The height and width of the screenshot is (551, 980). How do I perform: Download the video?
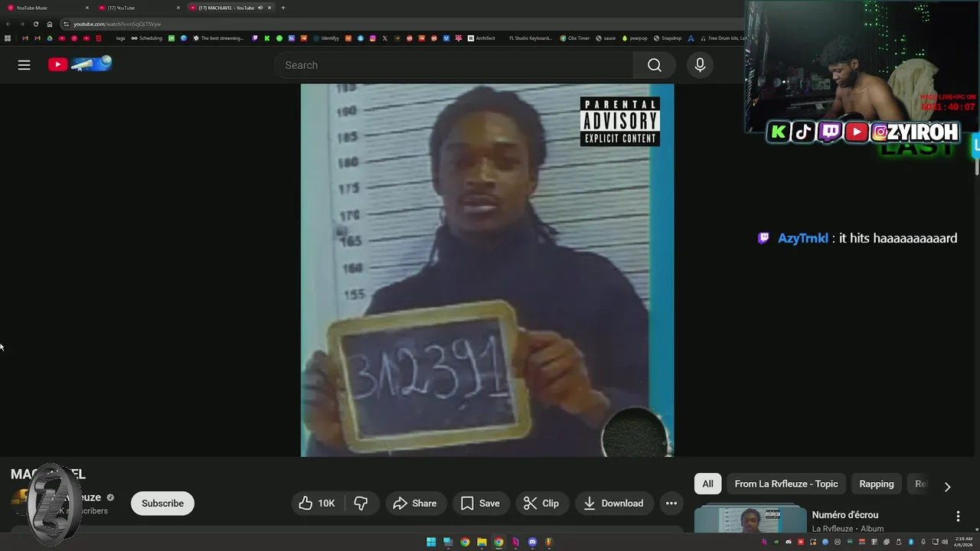click(614, 503)
